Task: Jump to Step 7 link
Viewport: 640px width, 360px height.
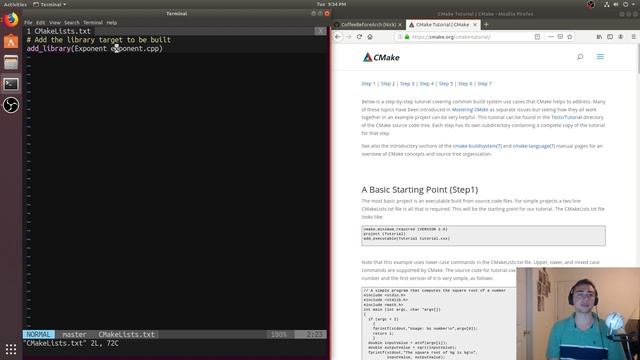Action: click(484, 84)
